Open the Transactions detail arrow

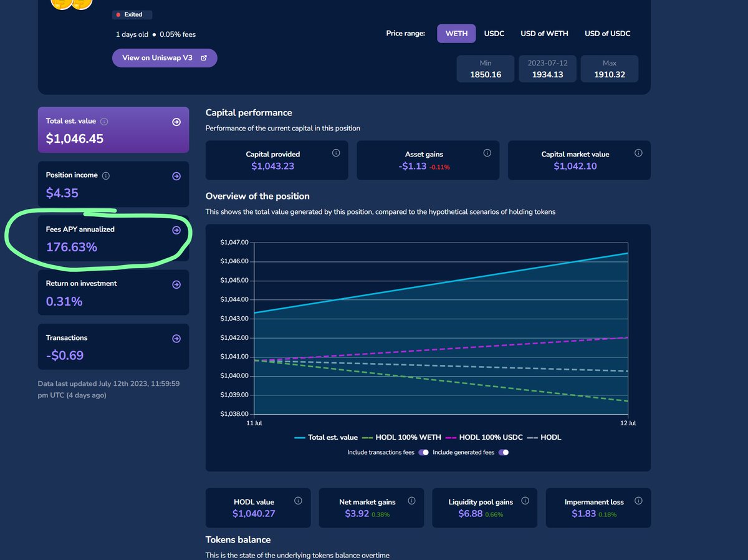tap(176, 339)
